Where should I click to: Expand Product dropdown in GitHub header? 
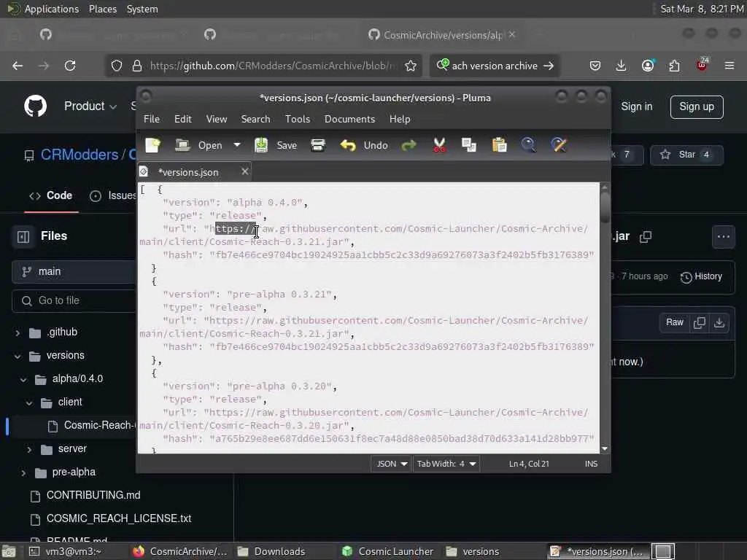(90, 106)
